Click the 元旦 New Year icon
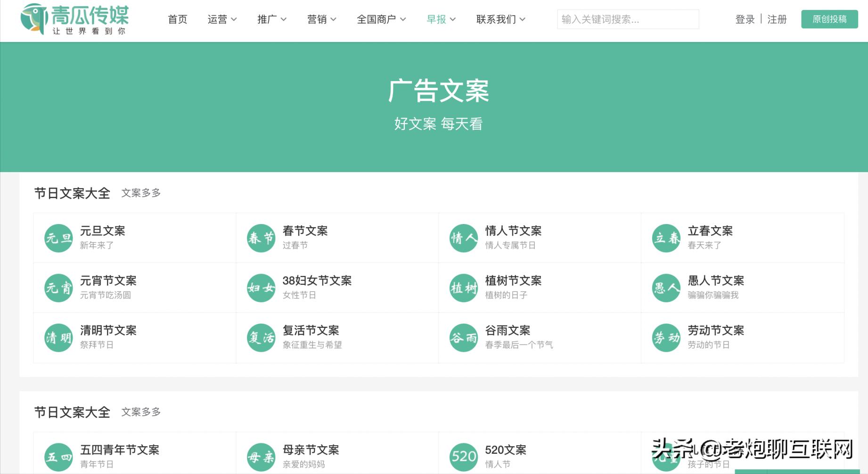The height and width of the screenshot is (474, 868). pyautogui.click(x=58, y=238)
